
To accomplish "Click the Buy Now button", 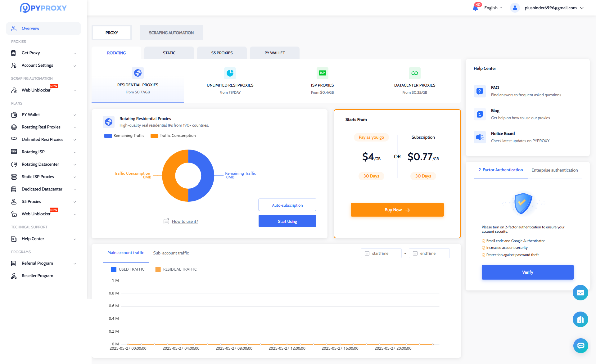I will (x=397, y=210).
